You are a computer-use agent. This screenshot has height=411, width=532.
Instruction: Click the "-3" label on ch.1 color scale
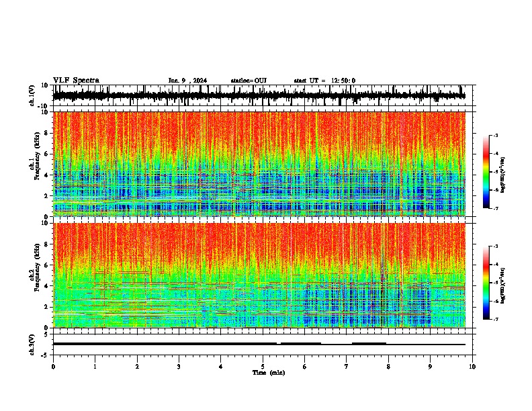pyautogui.click(x=495, y=136)
